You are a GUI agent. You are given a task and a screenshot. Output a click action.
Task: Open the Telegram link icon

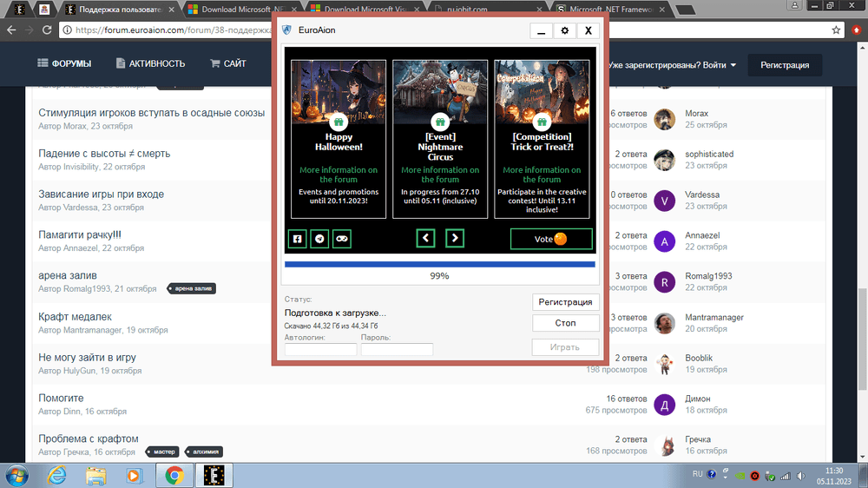click(319, 238)
